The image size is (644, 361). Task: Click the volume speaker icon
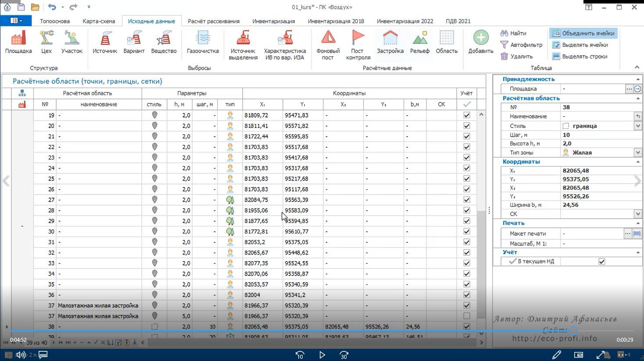pyautogui.click(x=21, y=355)
